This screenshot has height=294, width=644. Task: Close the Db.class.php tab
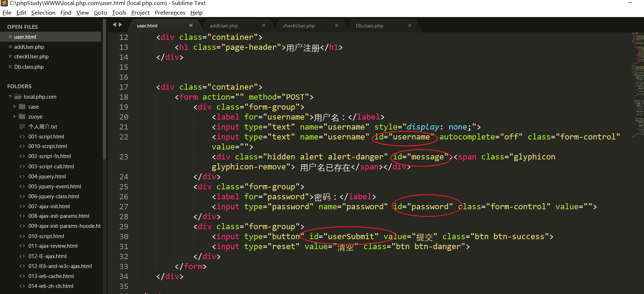(x=410, y=25)
